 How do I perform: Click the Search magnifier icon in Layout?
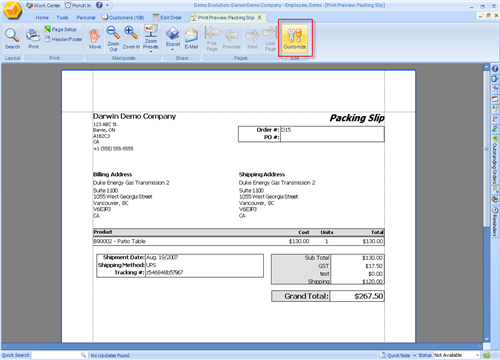[x=12, y=35]
